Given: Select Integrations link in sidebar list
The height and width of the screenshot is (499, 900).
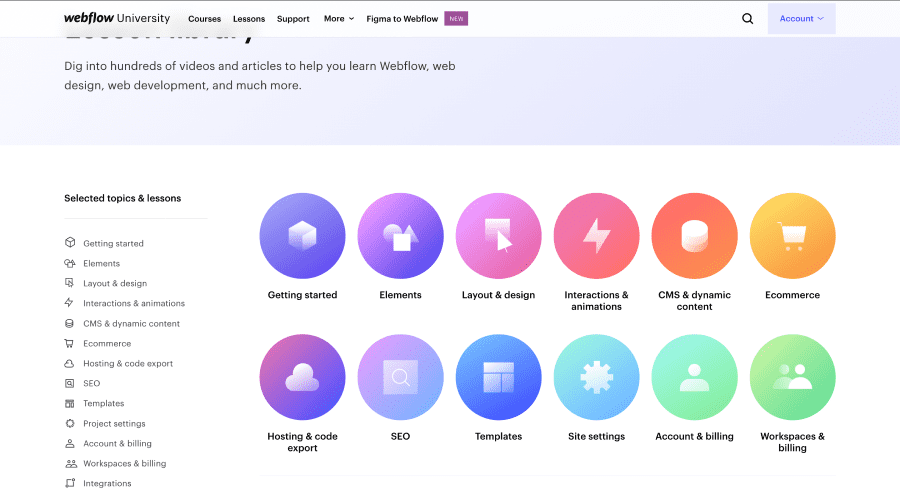Looking at the screenshot, I should click(x=107, y=483).
